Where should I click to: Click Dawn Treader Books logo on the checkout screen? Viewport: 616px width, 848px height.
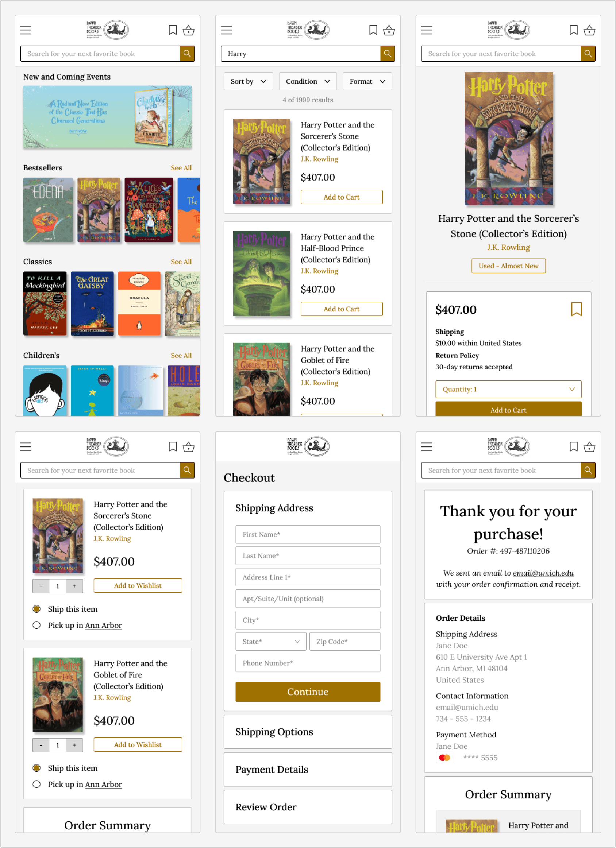[x=308, y=446]
